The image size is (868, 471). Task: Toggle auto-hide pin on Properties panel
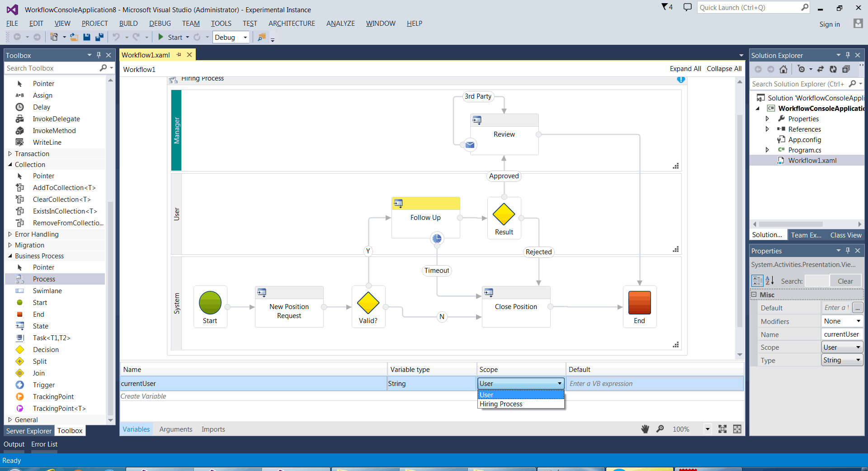(x=848, y=251)
